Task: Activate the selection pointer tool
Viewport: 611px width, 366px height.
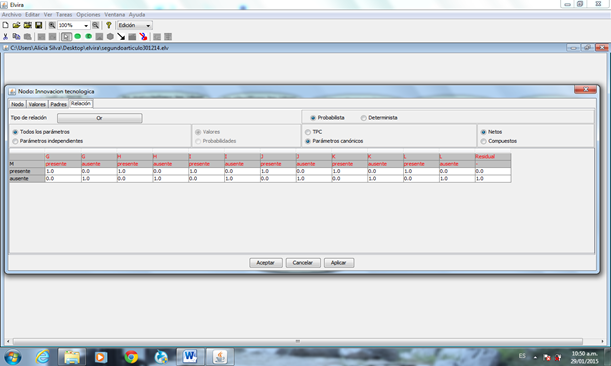Action: pos(67,37)
